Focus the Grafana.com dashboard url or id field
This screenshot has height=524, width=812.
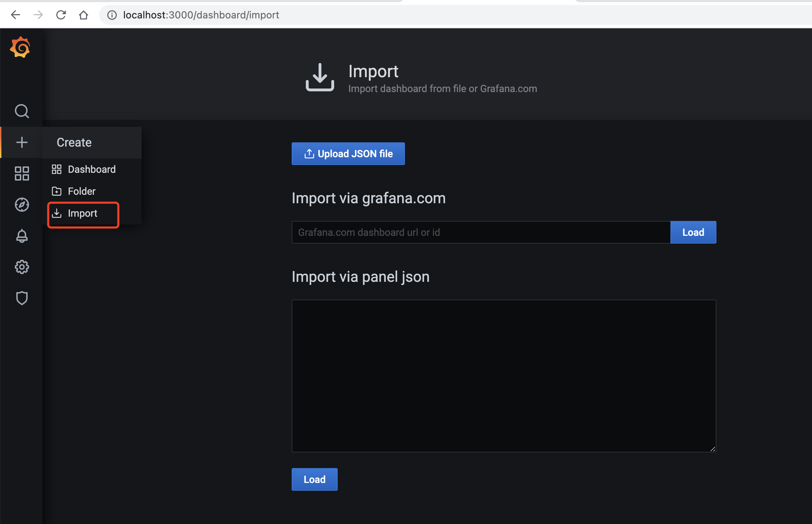pyautogui.click(x=480, y=232)
